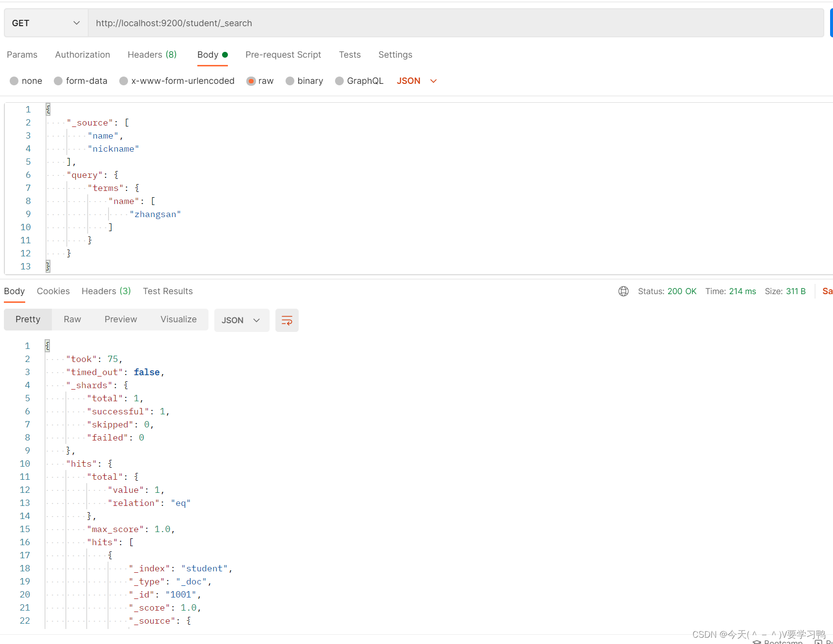Click the "took": 75 response line
Viewport: 833px width, 644px height.
click(x=94, y=359)
